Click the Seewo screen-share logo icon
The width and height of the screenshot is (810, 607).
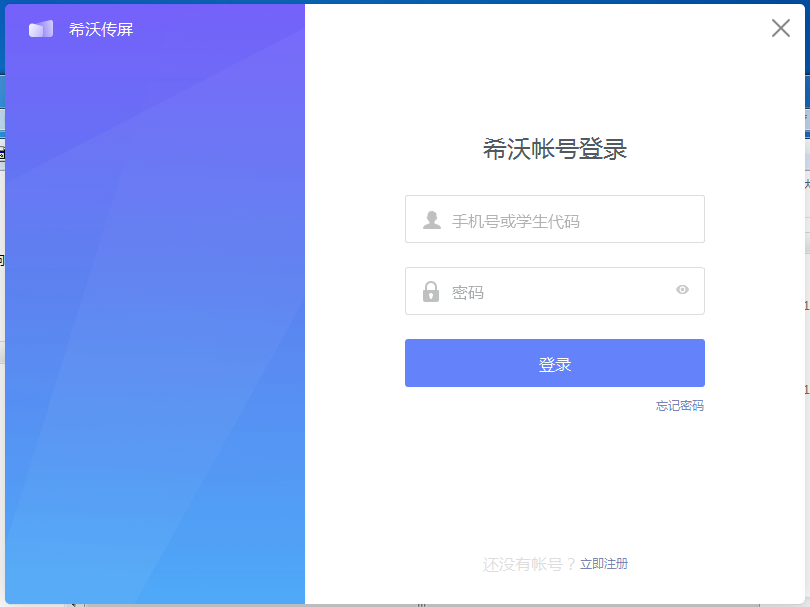click(x=41, y=29)
